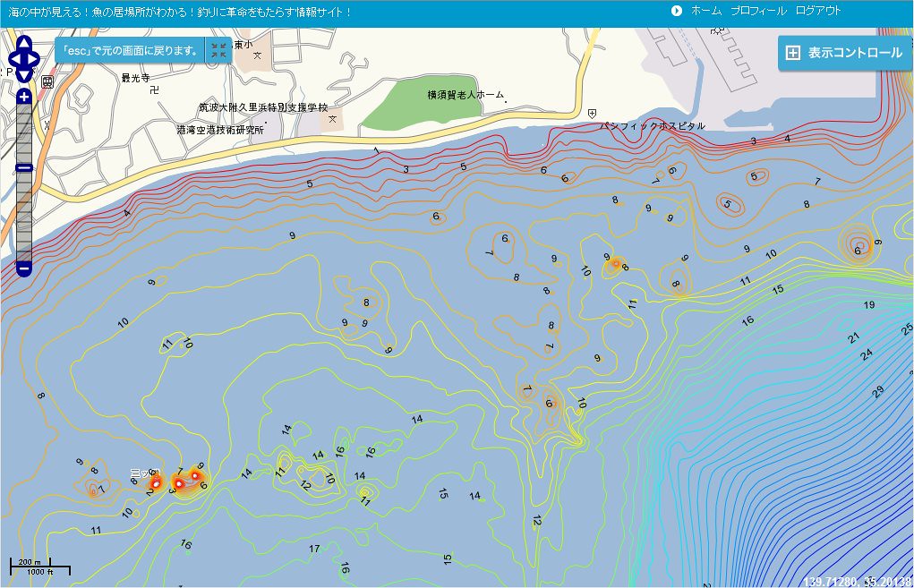The height and width of the screenshot is (588, 914).
Task: Click the hospital marker above パシフィックホスピタル
Action: (593, 113)
